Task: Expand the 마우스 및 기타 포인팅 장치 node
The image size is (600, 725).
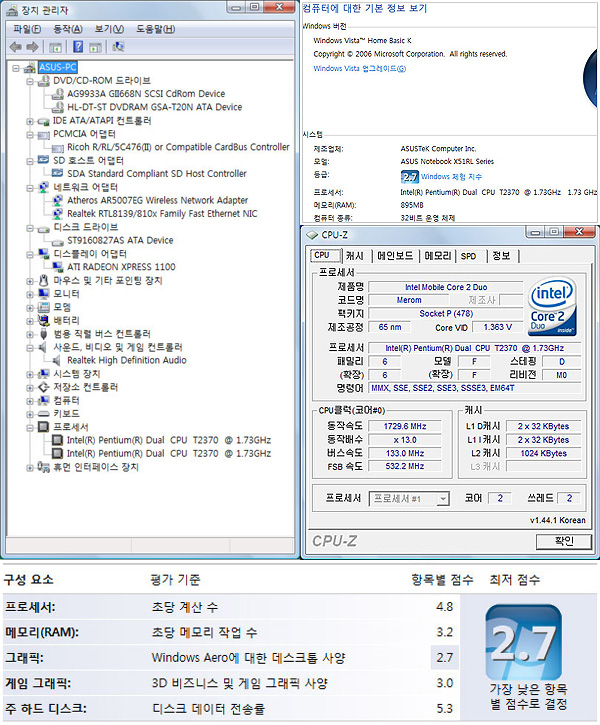Action: [30, 281]
